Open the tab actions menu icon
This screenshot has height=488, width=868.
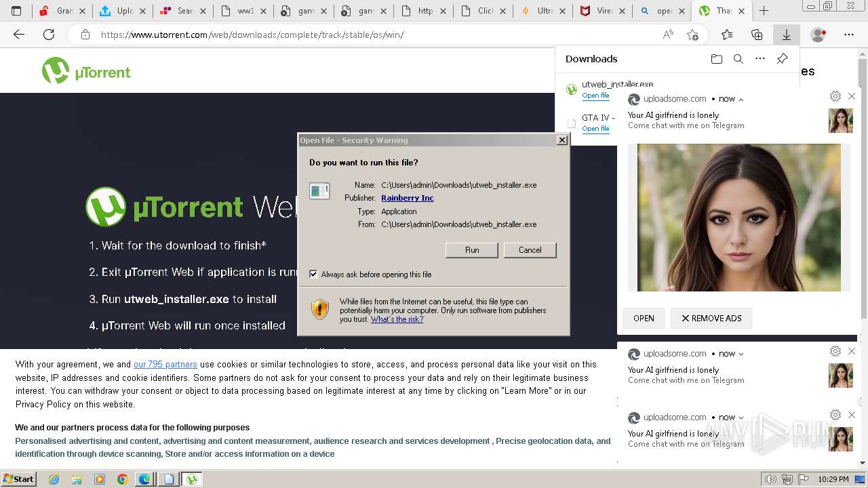(x=16, y=11)
